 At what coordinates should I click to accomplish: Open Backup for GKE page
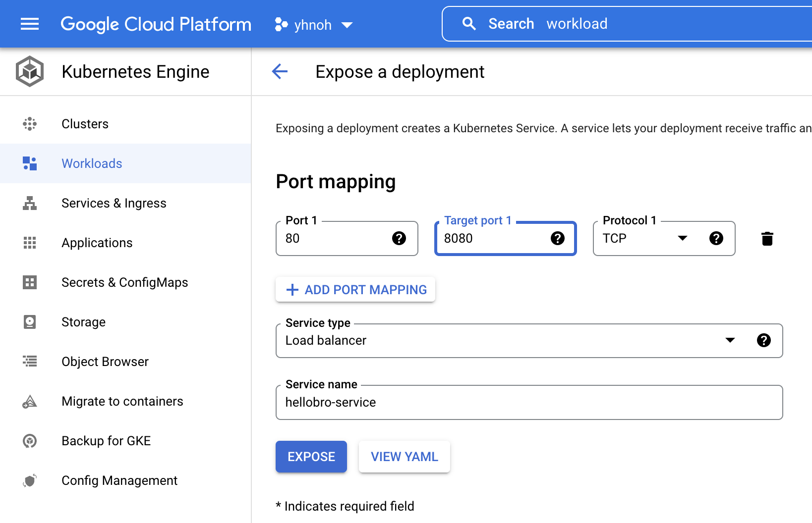click(x=125, y=441)
